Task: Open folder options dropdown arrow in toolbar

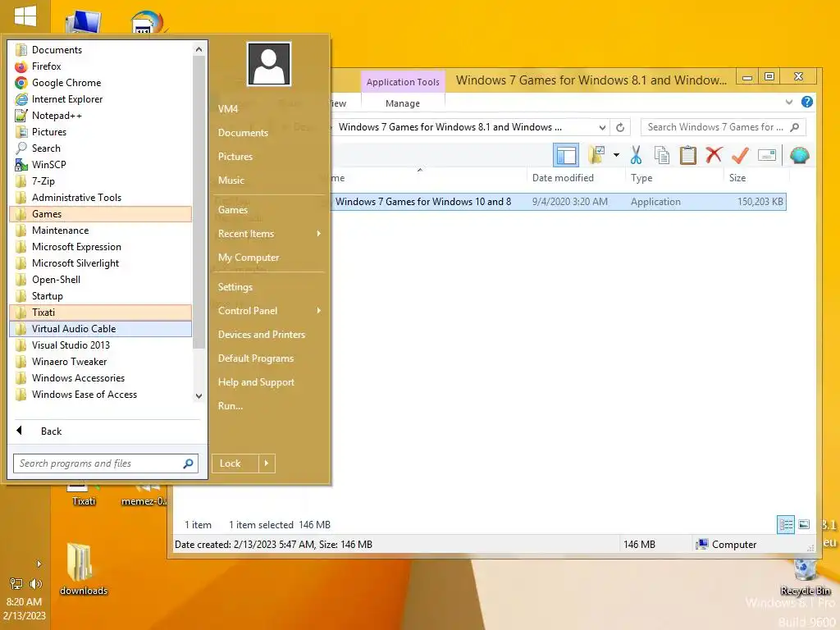Action: pyautogui.click(x=616, y=155)
